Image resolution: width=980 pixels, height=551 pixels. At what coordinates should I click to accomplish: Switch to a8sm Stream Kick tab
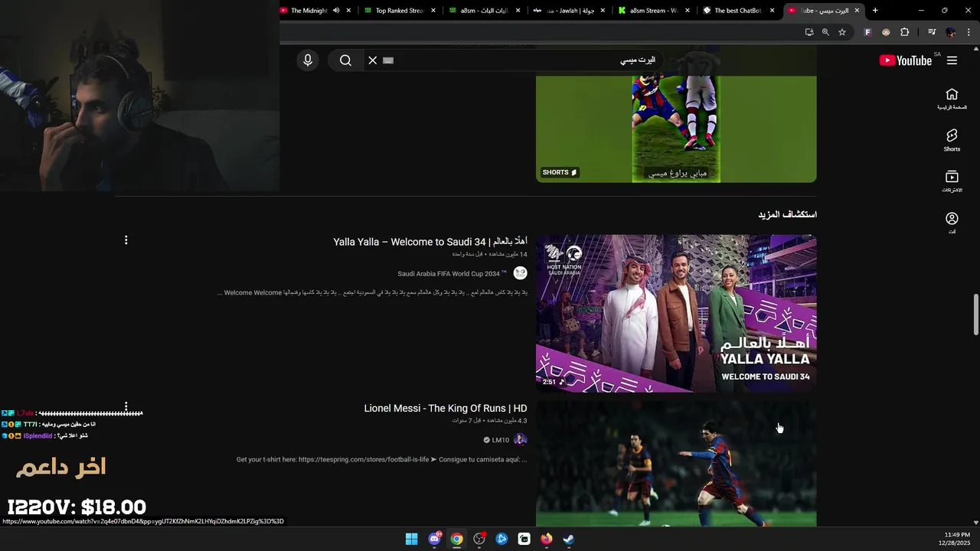coord(653,11)
